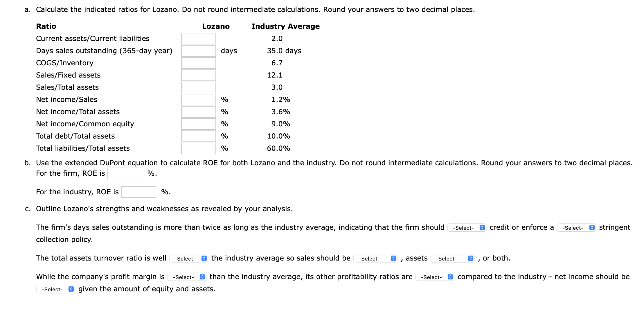Screen dimensions: 644x316
Task: Select the Net income/Sales percentage field
Action: pyautogui.click(x=198, y=99)
